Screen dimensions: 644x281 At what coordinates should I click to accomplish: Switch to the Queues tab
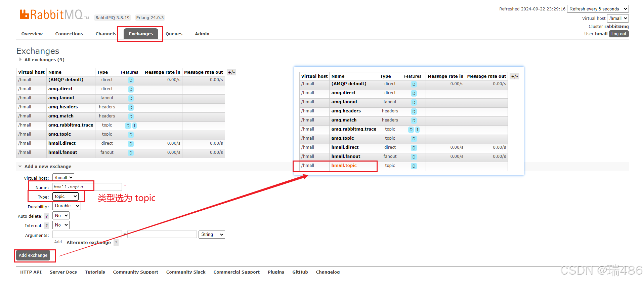(x=174, y=34)
